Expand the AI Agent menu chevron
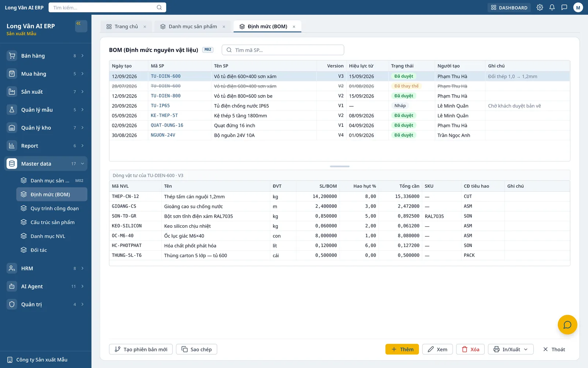 click(82, 286)
